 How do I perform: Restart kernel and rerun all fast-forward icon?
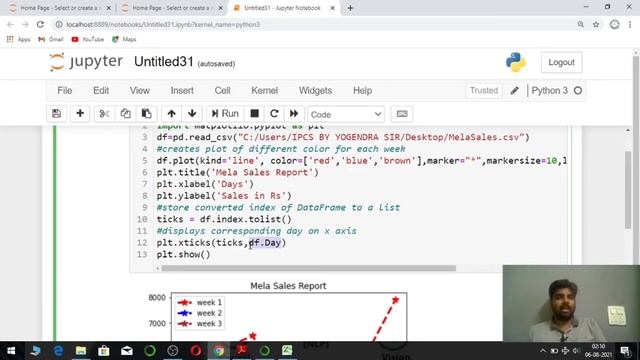pyautogui.click(x=294, y=114)
